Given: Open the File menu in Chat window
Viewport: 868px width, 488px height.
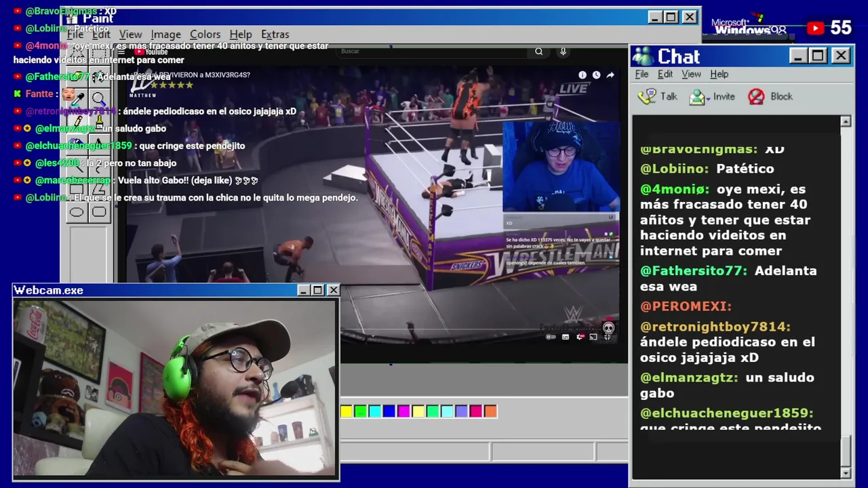Looking at the screenshot, I should (642, 74).
